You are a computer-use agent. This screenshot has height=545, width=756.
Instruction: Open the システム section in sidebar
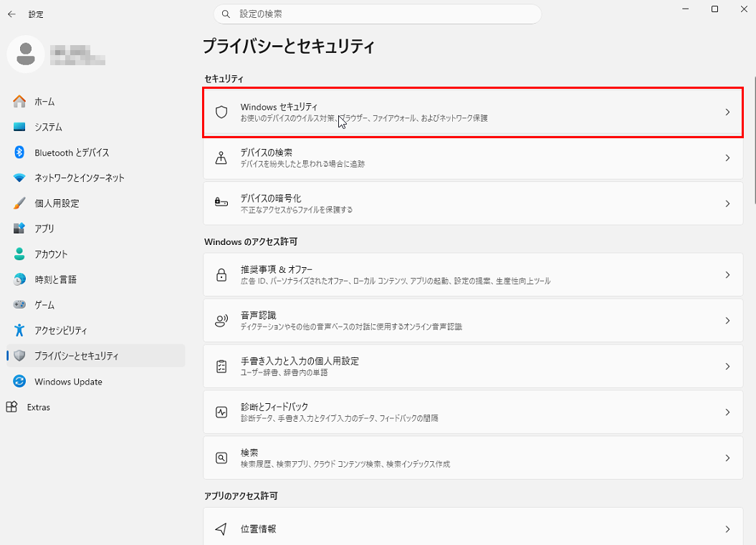click(49, 127)
